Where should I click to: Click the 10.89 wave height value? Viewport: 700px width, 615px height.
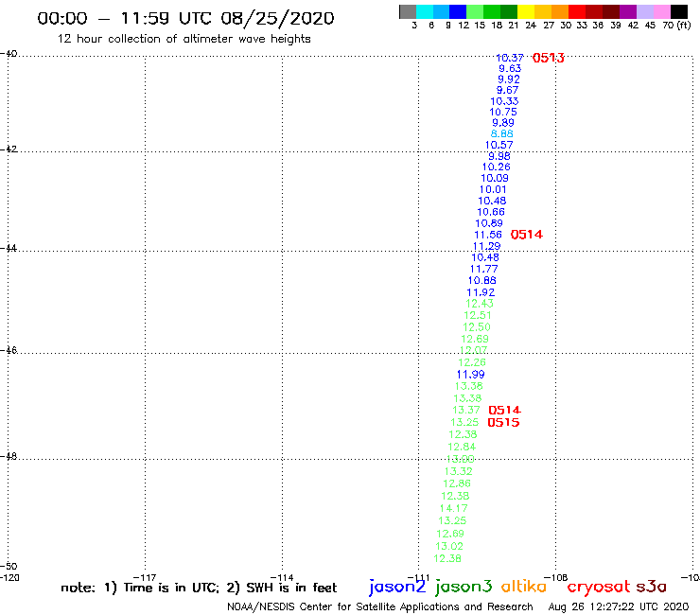coord(489,223)
